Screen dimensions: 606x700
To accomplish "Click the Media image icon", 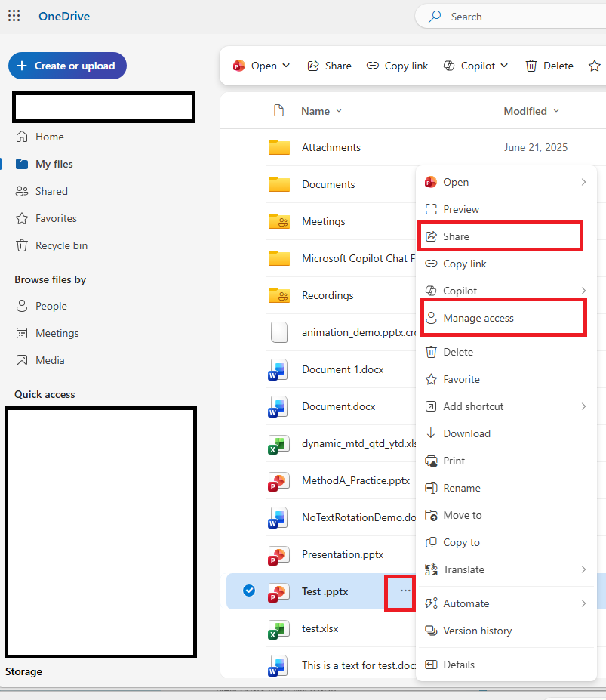I will click(22, 360).
